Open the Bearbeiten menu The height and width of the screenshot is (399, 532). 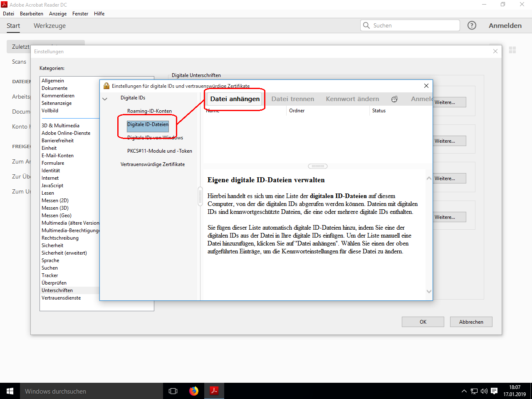32,14
